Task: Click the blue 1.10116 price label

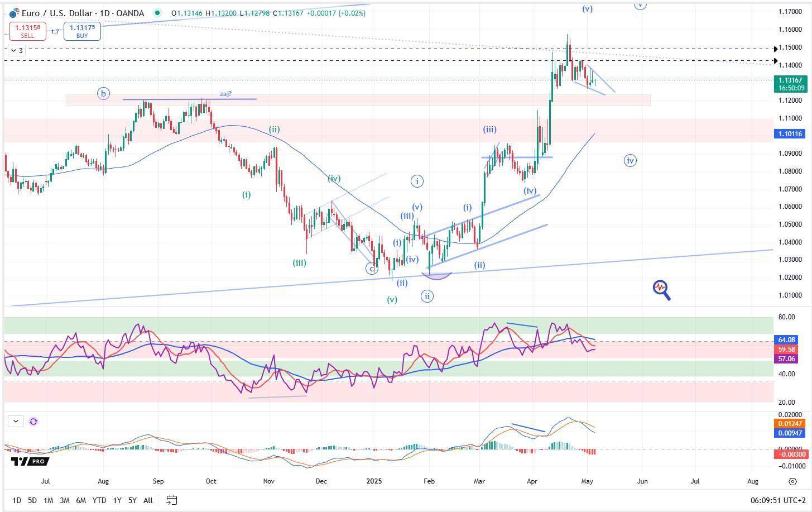Action: coord(790,134)
